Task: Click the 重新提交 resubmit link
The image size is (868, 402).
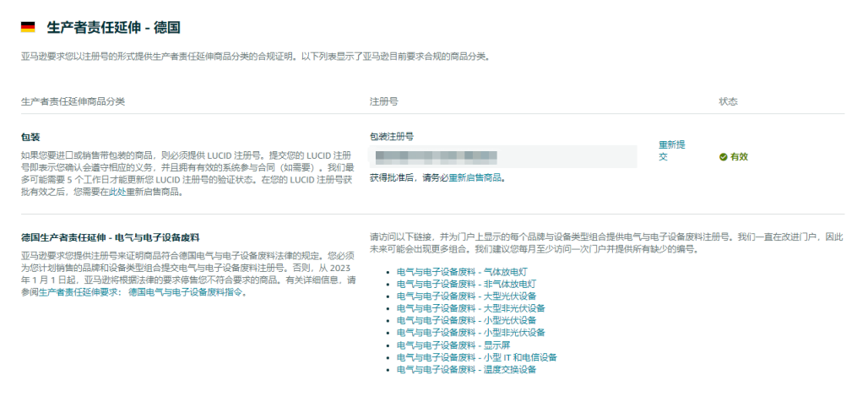Action: click(671, 150)
